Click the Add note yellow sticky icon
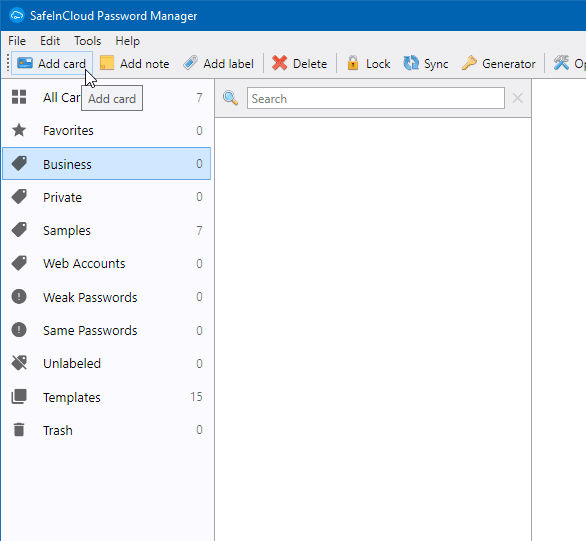The image size is (586, 541). [x=107, y=63]
